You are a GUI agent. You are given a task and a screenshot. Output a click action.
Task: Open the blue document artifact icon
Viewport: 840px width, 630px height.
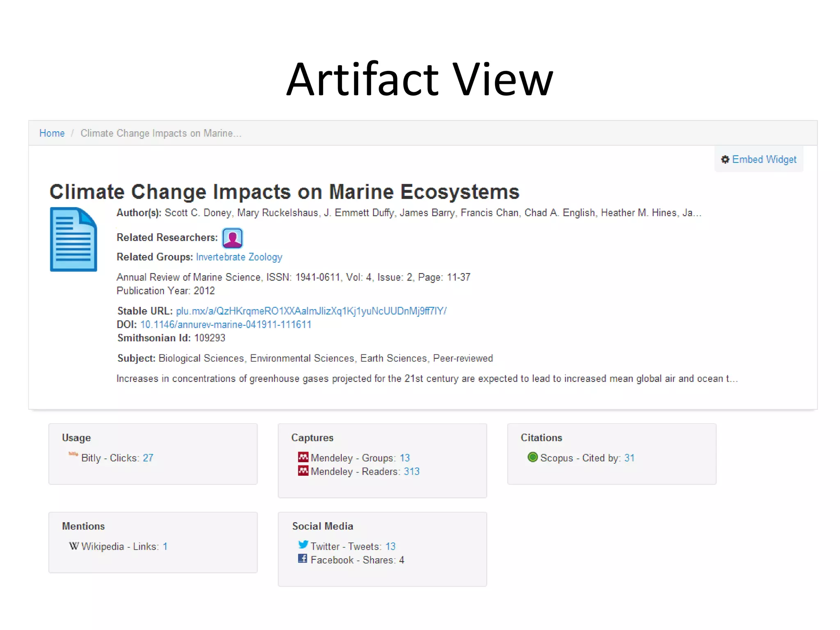pos(73,239)
